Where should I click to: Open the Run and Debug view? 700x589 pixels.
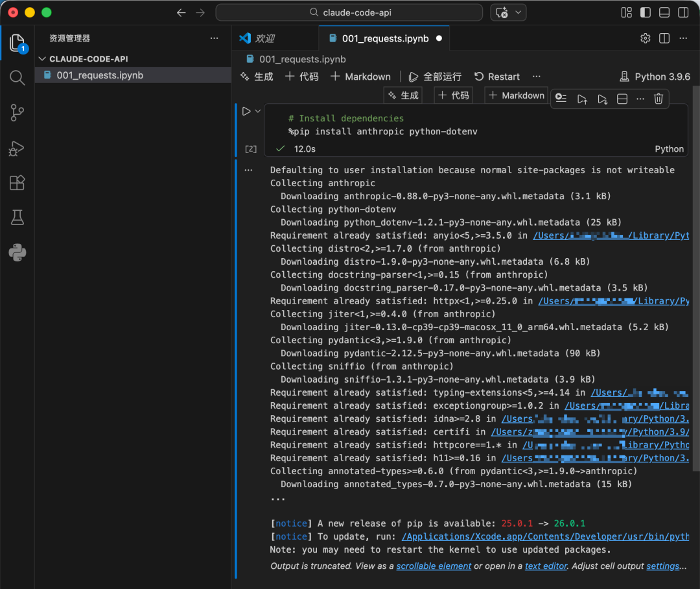[17, 148]
